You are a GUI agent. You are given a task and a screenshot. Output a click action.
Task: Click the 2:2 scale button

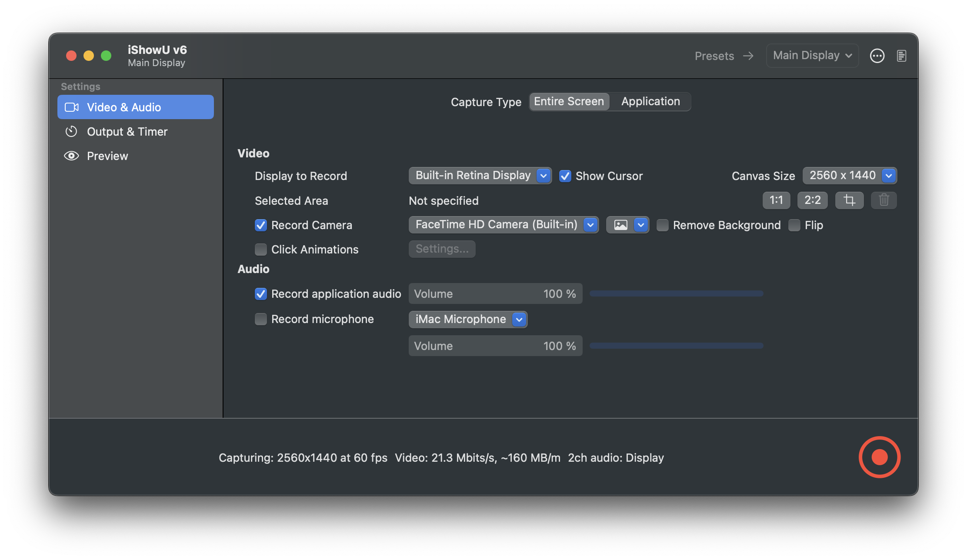click(812, 200)
